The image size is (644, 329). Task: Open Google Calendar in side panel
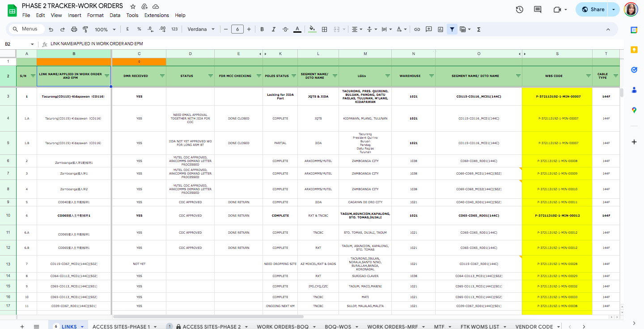pos(634,30)
